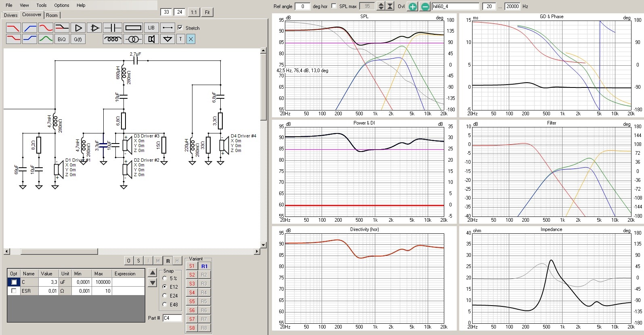Tick the Opt checkbox for row ESR

pos(14,291)
